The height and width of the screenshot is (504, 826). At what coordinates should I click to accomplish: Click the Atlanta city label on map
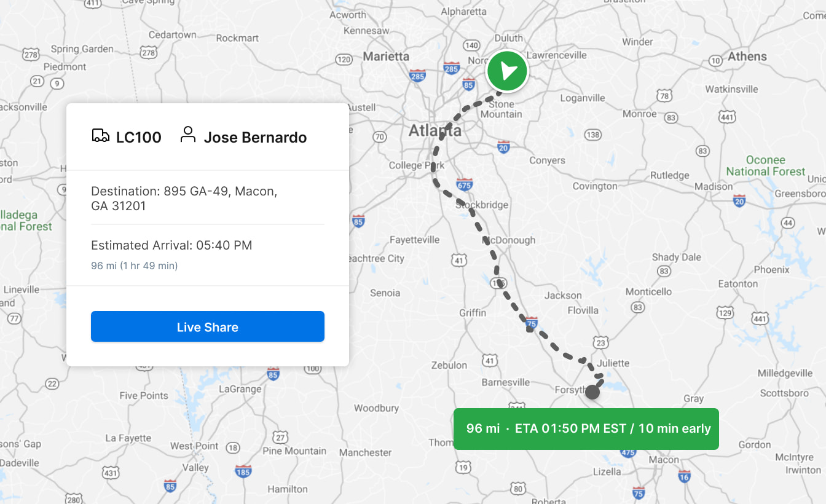coord(435,131)
